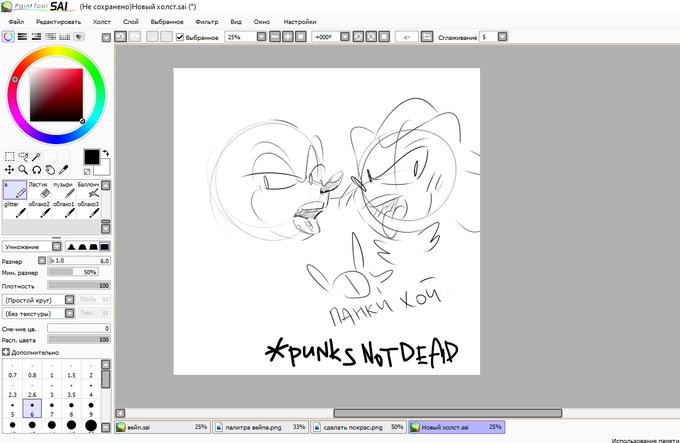Click the reset rotation button
This screenshot has height=443, width=680.
[384, 37]
